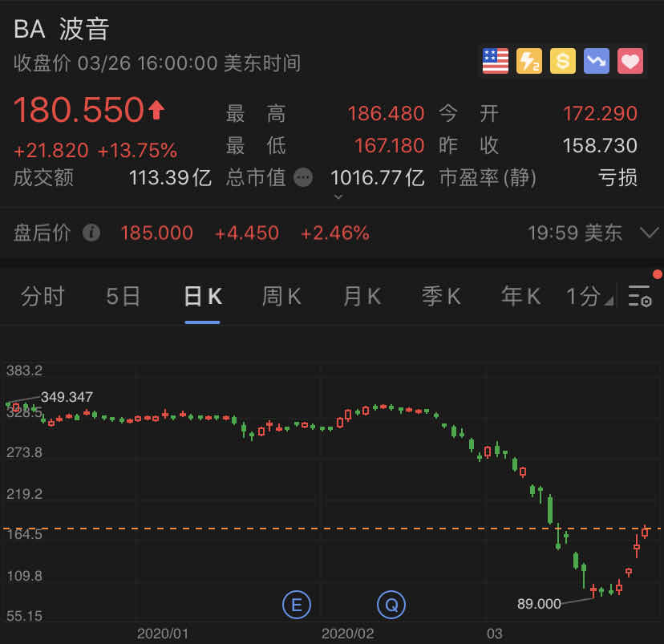Open the 1分 minute interval dropdown

tap(590, 297)
